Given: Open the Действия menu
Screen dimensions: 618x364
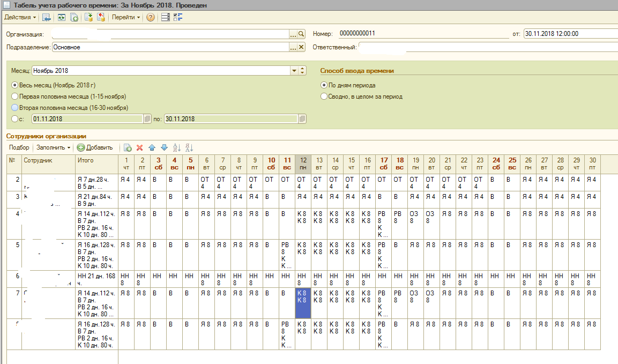Looking at the screenshot, I should pyautogui.click(x=20, y=17).
